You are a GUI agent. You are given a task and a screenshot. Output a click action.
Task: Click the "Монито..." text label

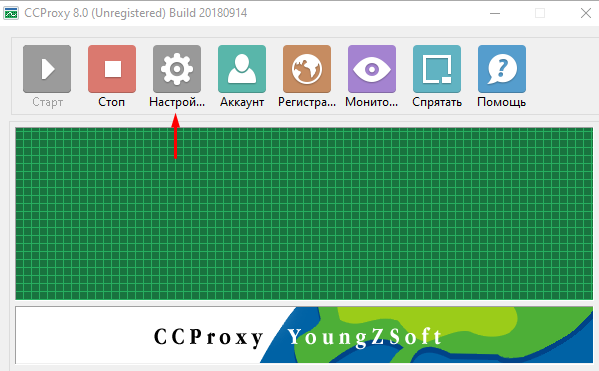coord(371,102)
